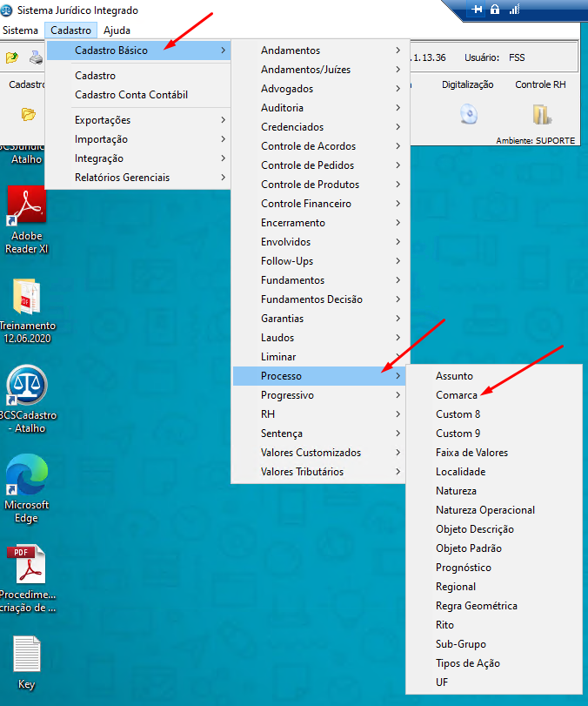Open the Liminar submenu
The width and height of the screenshot is (588, 706).
320,357
